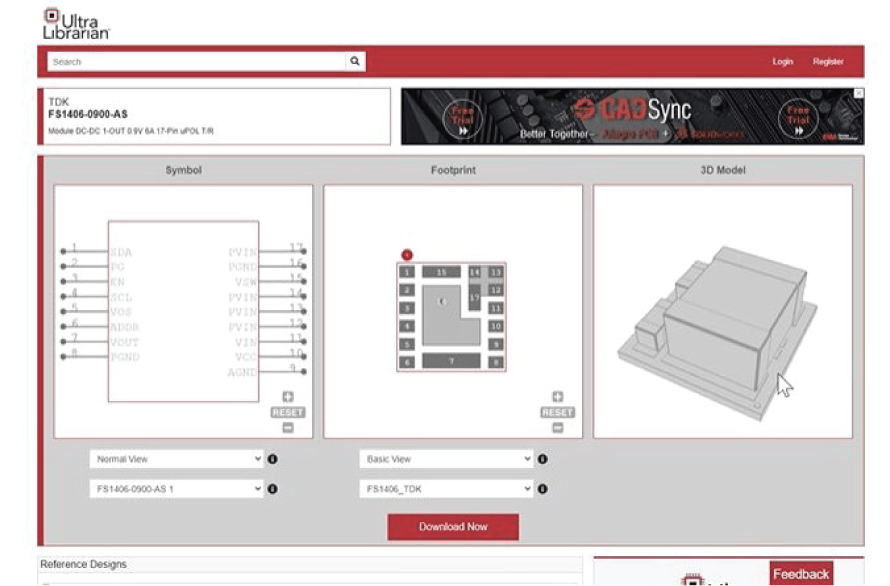Click the info icon beside FS1406_TDK dropdown
This screenshot has width=890, height=586.
tap(542, 489)
